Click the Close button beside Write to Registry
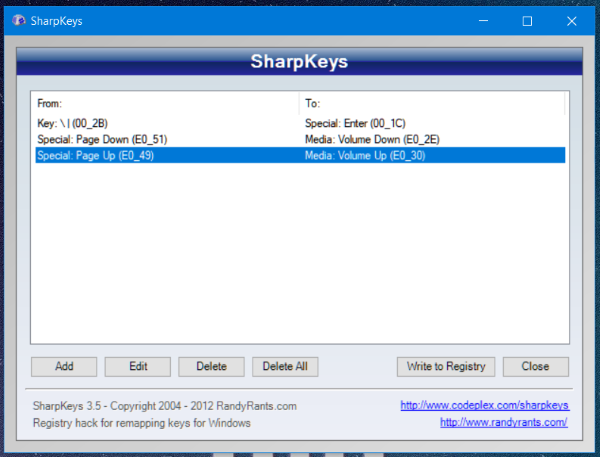The image size is (600, 457). 536,367
